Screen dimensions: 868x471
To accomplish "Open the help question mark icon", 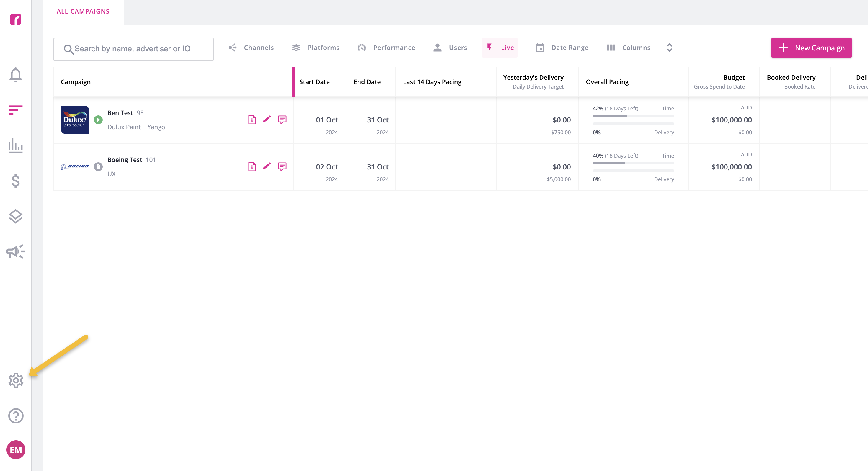I will pyautogui.click(x=15, y=416).
